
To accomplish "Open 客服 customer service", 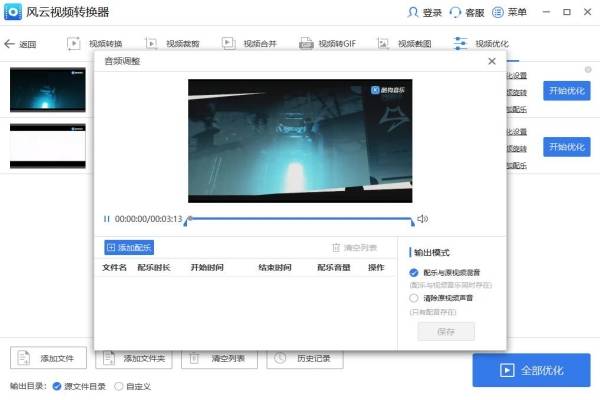I will coord(475,13).
